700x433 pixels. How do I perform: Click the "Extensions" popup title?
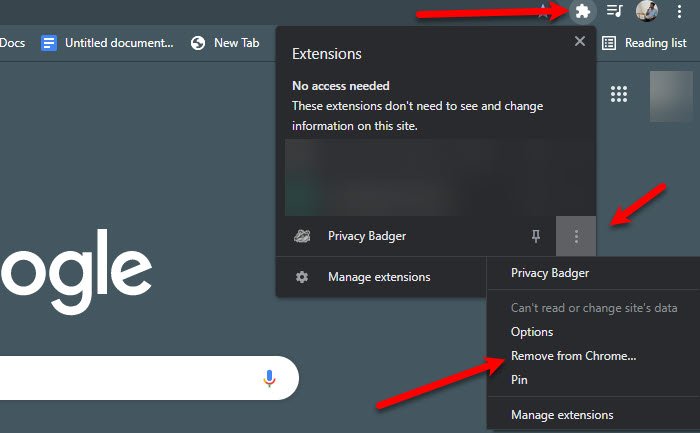[x=327, y=54]
